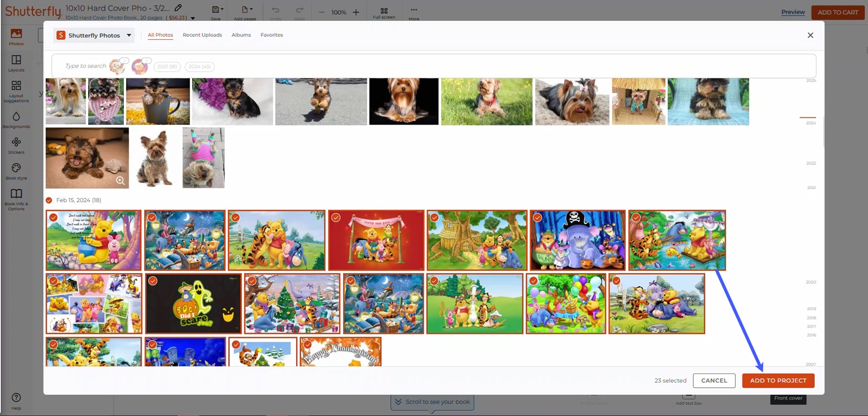Close the photo picker dialog

pos(810,35)
